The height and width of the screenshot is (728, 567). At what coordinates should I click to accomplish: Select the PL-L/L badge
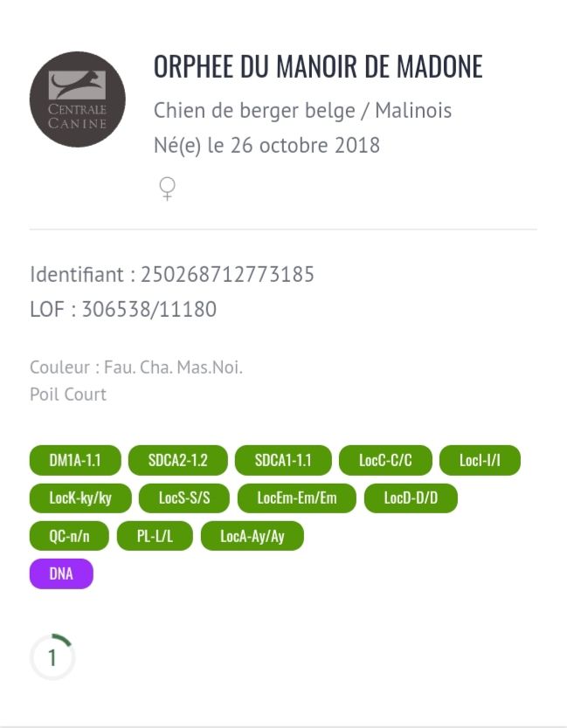pos(155,536)
